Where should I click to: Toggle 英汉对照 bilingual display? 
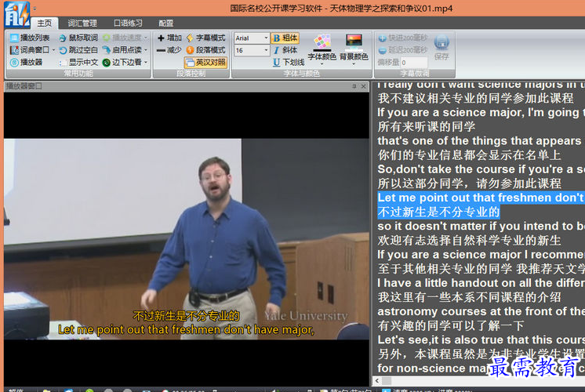pyautogui.click(x=206, y=62)
